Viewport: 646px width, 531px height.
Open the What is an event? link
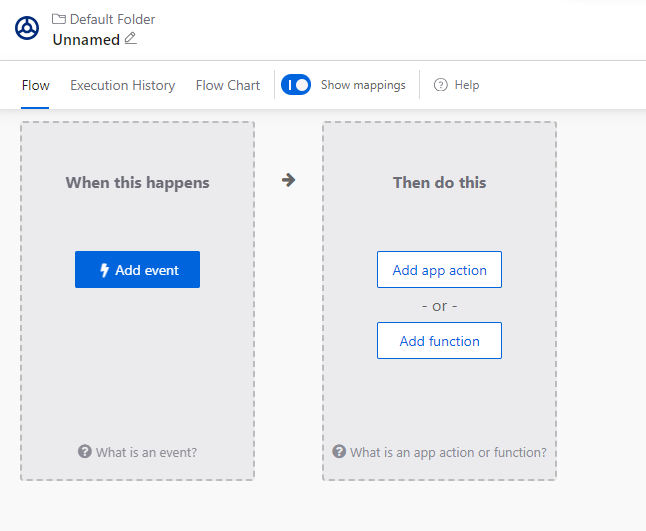[x=146, y=452]
